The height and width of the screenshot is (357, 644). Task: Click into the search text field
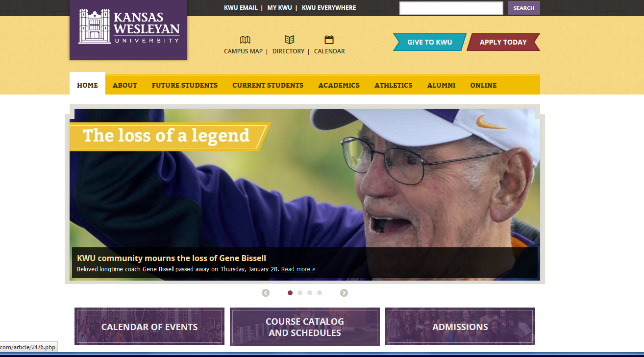click(451, 8)
